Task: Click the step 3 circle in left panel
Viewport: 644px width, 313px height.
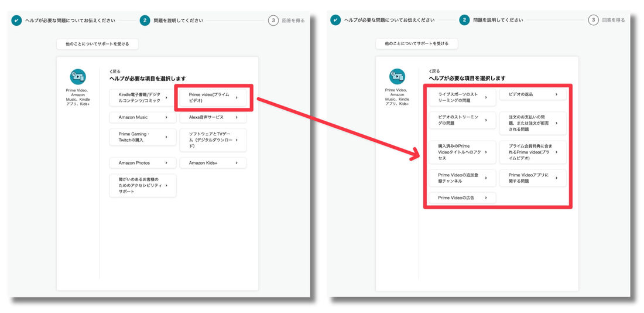Action: 273,20
